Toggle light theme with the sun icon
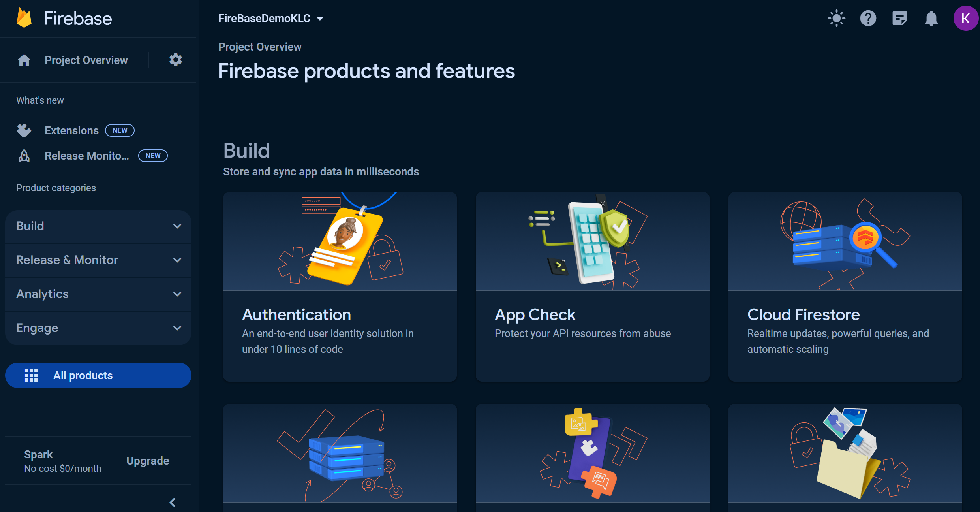Image resolution: width=980 pixels, height=512 pixels. click(x=836, y=19)
